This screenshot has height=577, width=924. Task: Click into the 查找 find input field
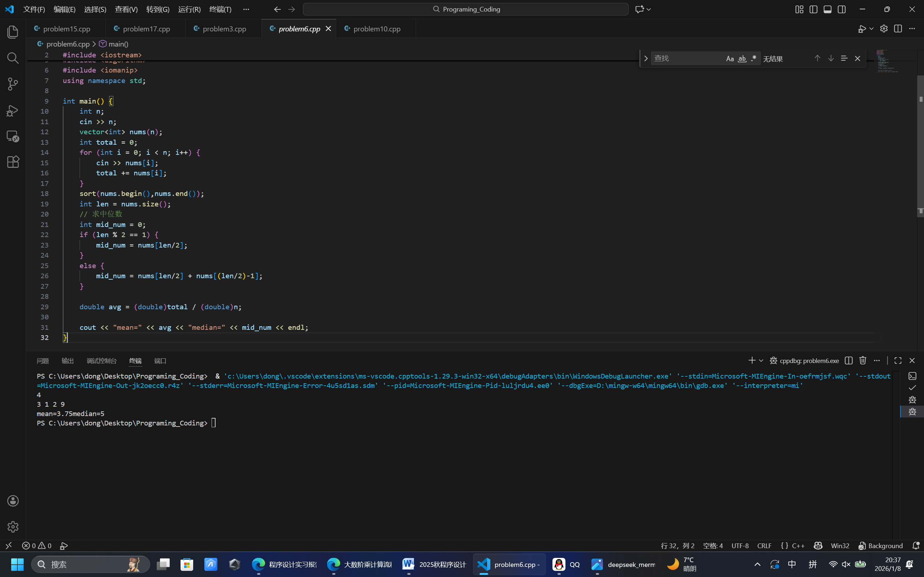point(687,58)
